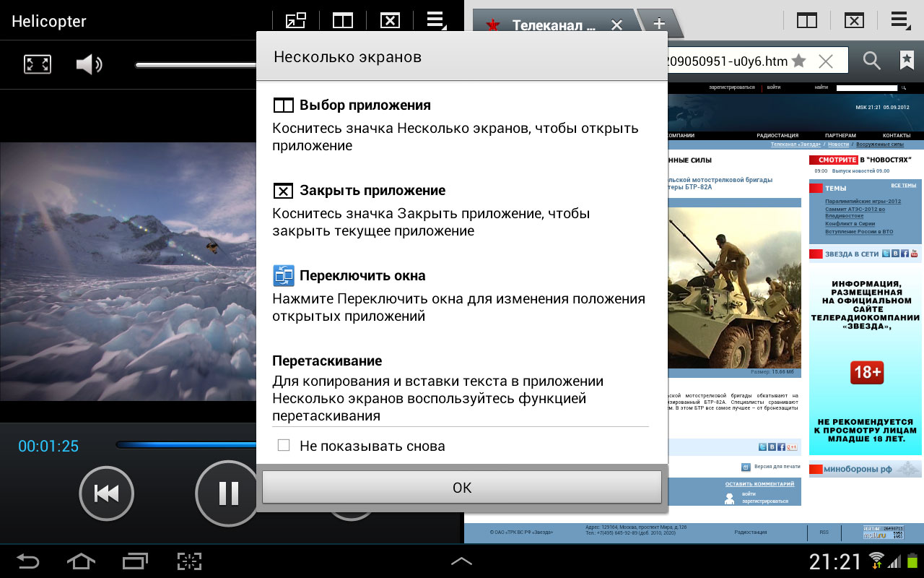This screenshot has height=578, width=924.
Task: Tap the multi-window icon in browser window
Action: pyautogui.click(x=807, y=20)
